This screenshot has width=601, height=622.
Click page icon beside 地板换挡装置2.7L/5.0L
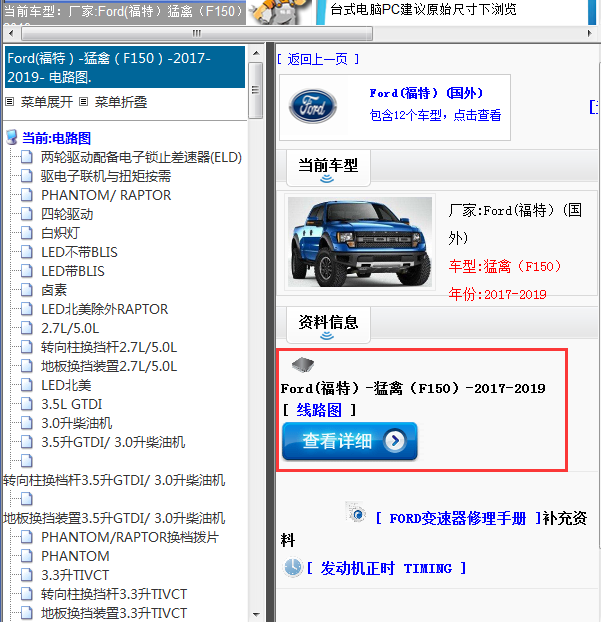click(27, 366)
